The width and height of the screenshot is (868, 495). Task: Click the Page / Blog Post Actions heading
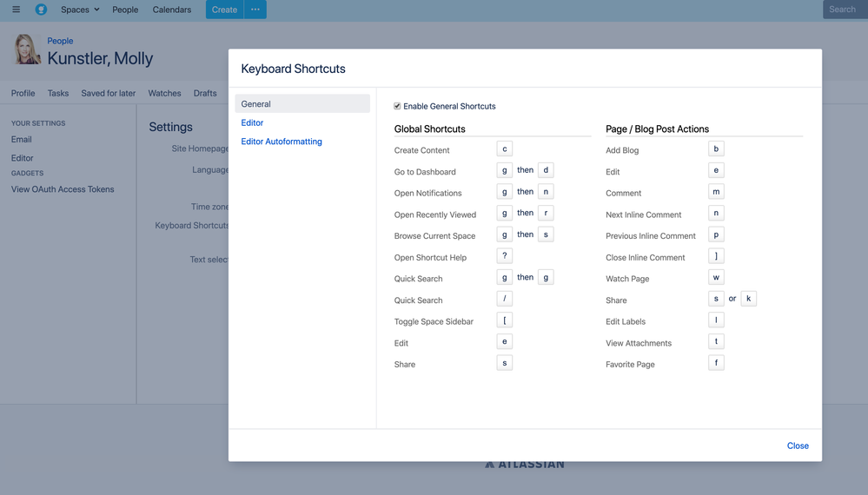click(x=657, y=129)
